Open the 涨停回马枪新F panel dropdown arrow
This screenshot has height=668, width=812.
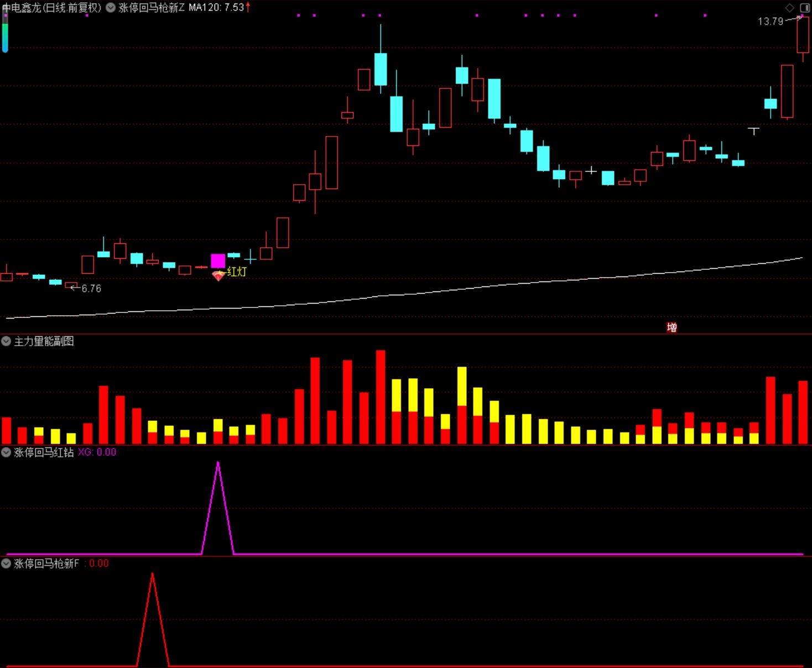pyautogui.click(x=6, y=563)
